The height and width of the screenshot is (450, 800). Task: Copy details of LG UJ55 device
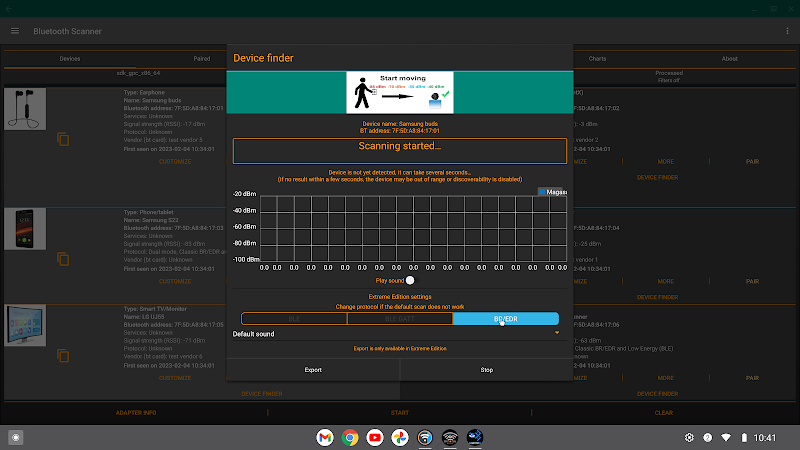click(x=63, y=356)
